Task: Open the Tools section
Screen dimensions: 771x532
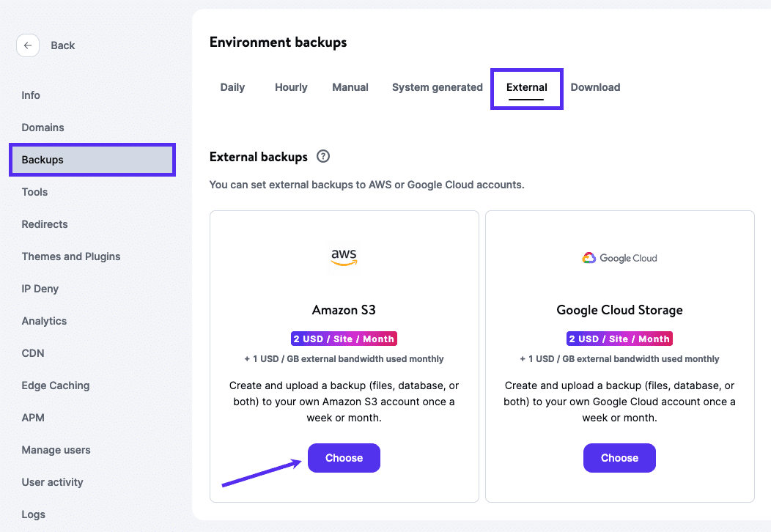Action: (34, 191)
